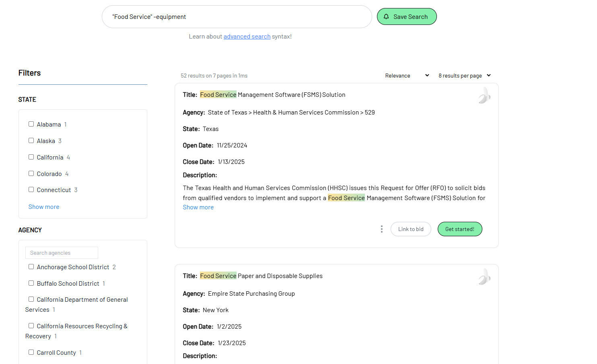The width and height of the screenshot is (597, 364).
Task: Click the Link to bid button
Action: [x=411, y=229]
